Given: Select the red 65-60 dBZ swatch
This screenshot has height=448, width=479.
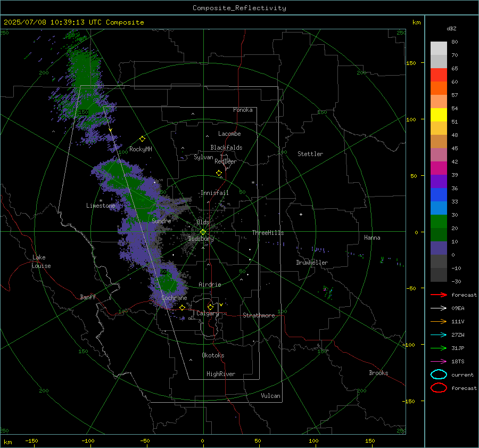Looking at the screenshot, I should [439, 75].
